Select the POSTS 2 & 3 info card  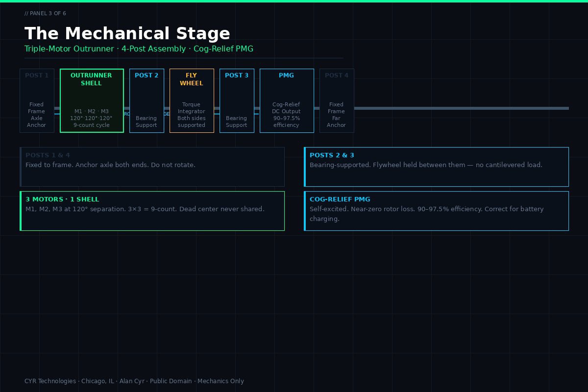pos(436,167)
